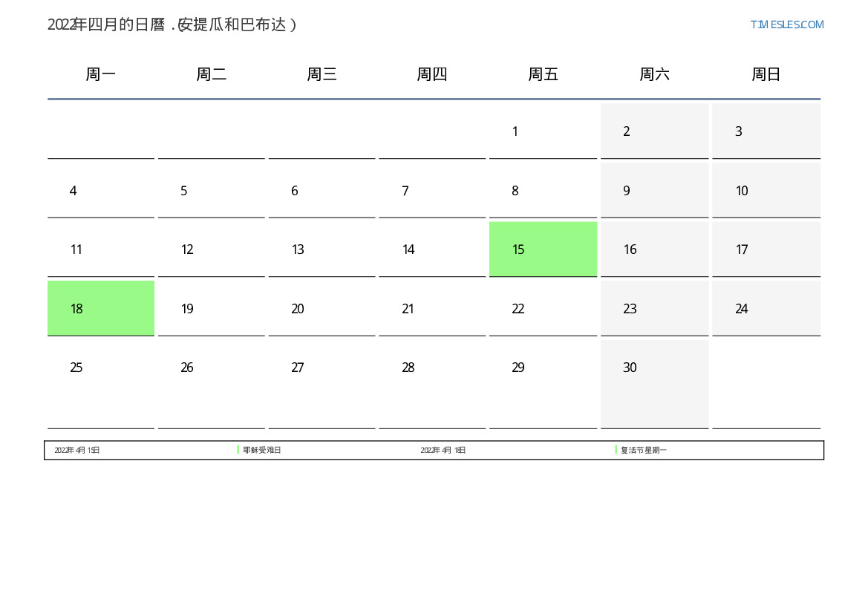Select the 周六 column header
This screenshot has width=868, height=614.
(x=654, y=74)
